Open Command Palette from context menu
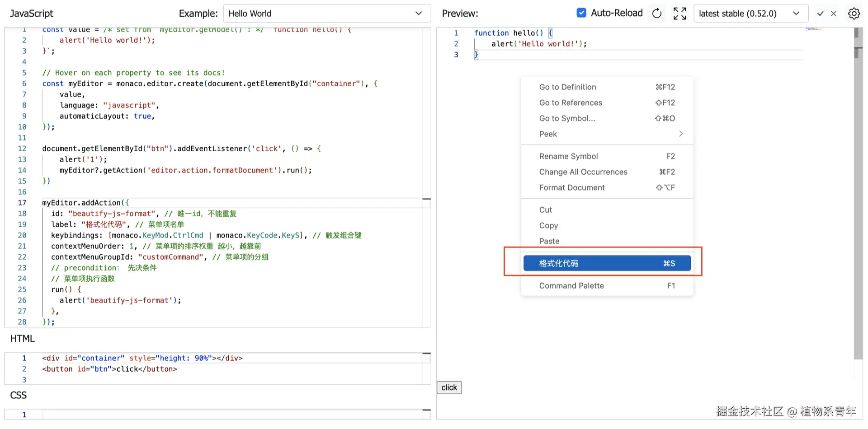Image resolution: width=868 pixels, height=429 pixels. (607, 286)
